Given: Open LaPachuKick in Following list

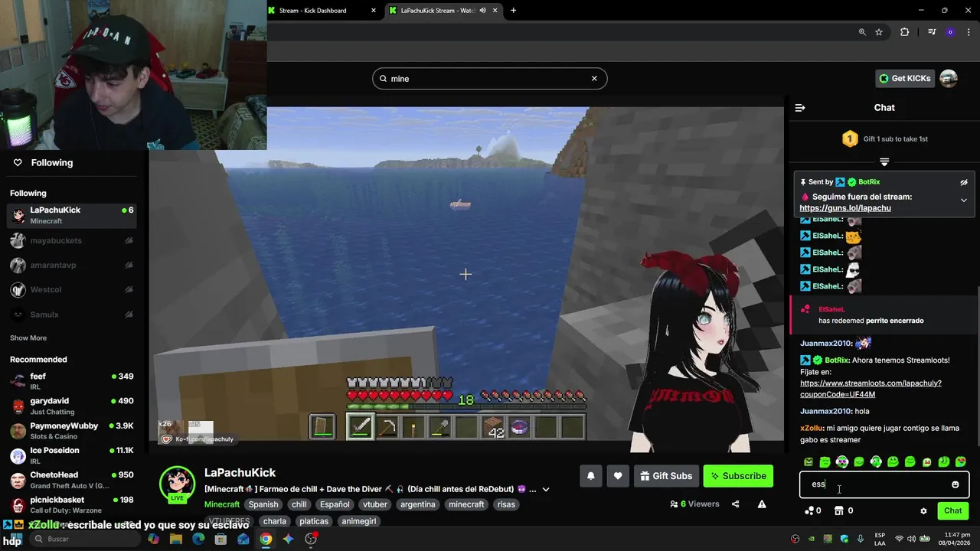Looking at the screenshot, I should point(71,215).
